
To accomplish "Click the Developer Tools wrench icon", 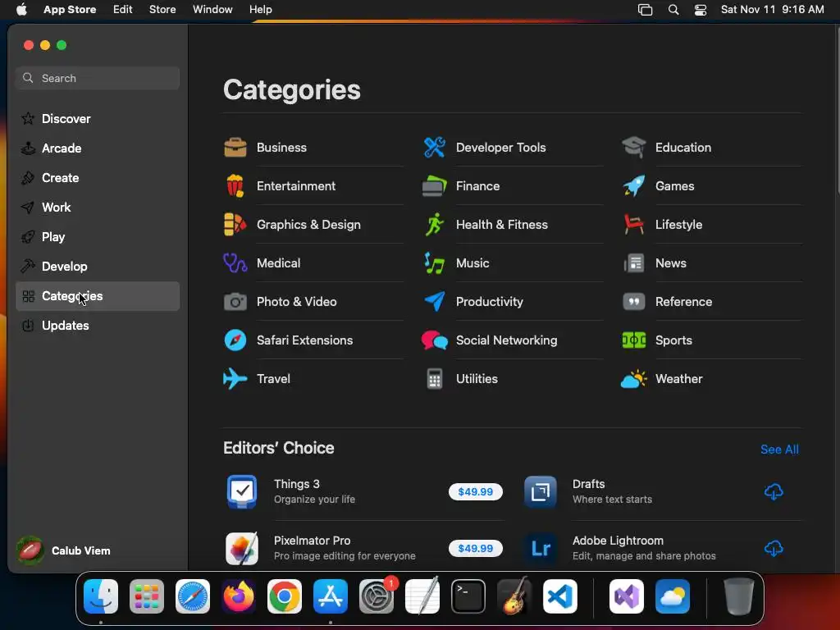I will pyautogui.click(x=434, y=148).
